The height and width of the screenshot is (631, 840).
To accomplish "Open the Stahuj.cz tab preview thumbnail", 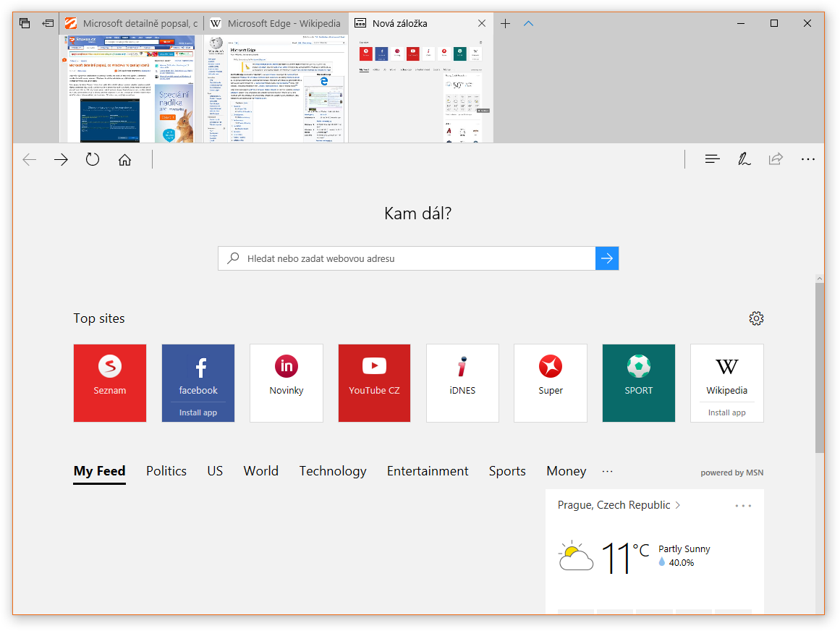I will coord(131,89).
